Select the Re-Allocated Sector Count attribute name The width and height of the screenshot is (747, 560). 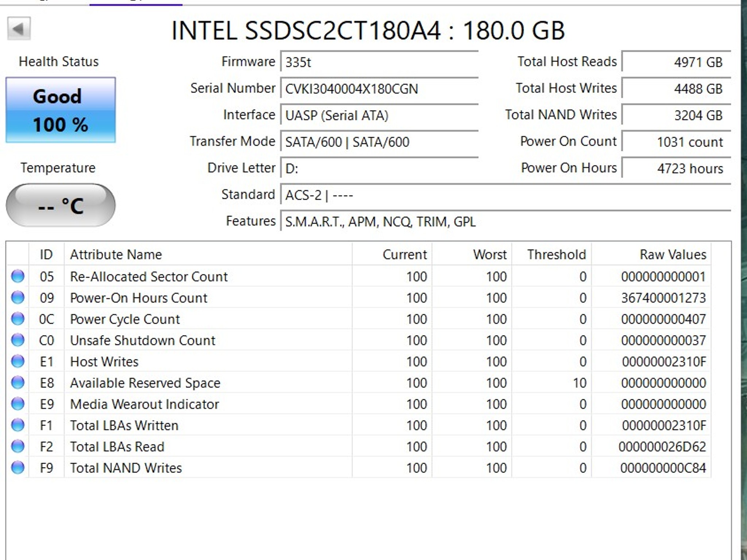pyautogui.click(x=148, y=276)
